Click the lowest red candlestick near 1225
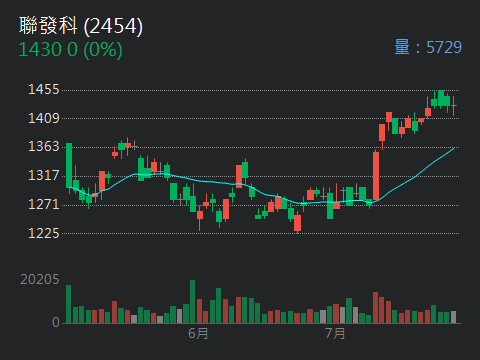 [298, 223]
